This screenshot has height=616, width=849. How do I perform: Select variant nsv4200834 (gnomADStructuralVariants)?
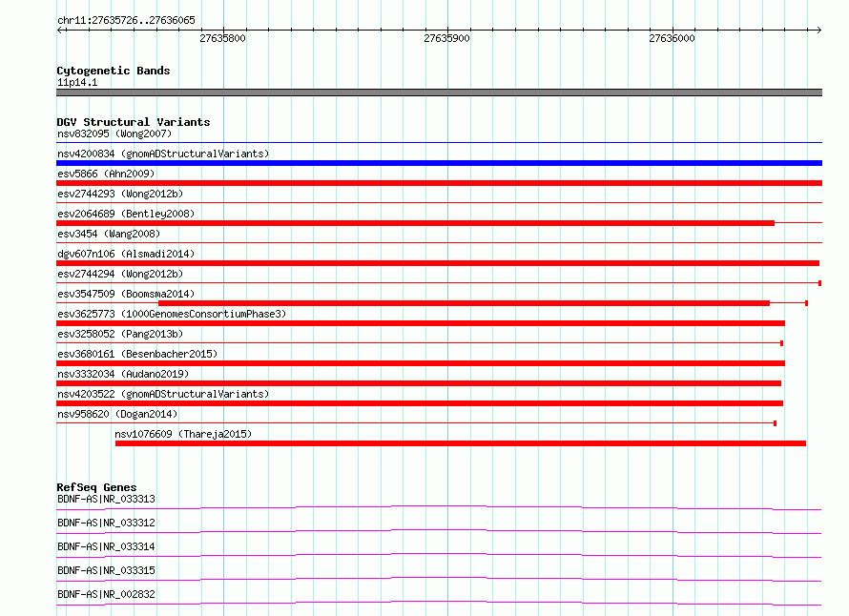tap(163, 154)
